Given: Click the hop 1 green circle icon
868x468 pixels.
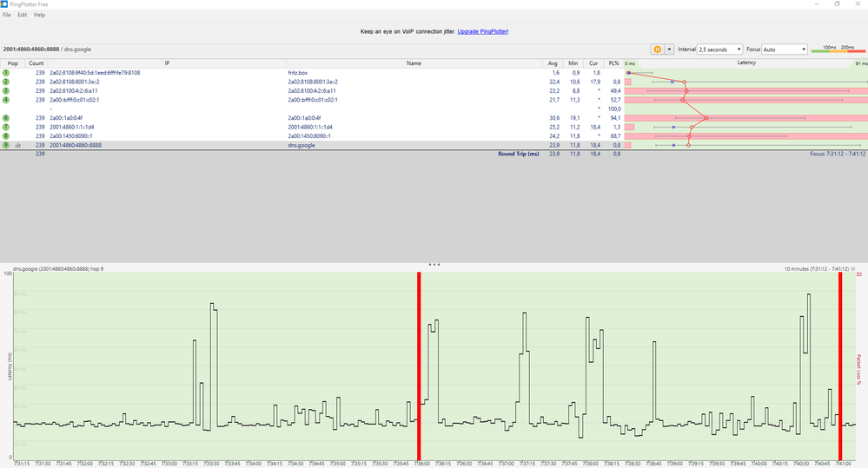Looking at the screenshot, I should pos(5,72).
